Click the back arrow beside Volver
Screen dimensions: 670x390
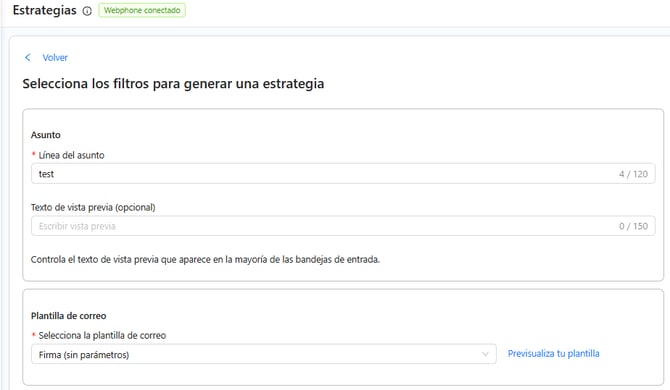click(28, 58)
